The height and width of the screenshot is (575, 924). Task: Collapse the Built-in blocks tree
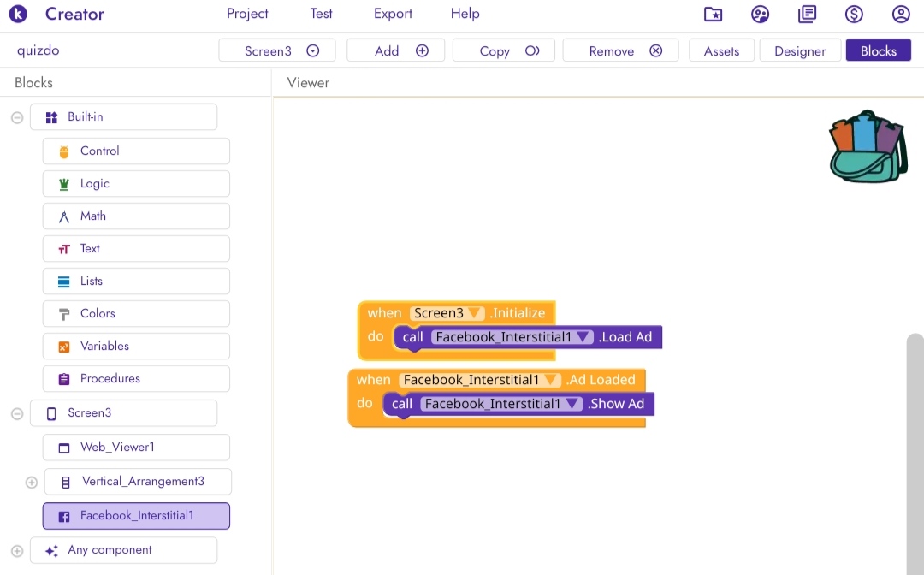point(17,118)
